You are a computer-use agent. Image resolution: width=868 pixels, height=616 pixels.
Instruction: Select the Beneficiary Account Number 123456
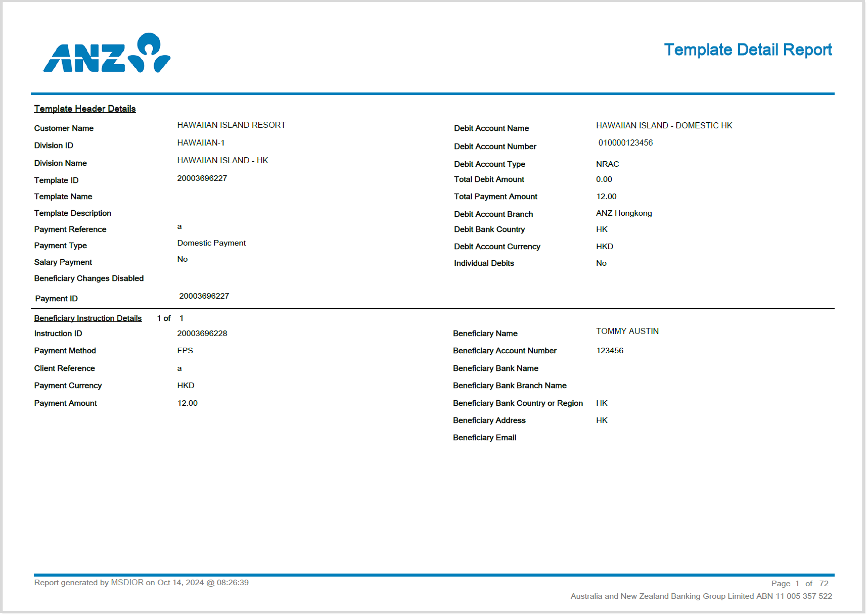tap(609, 351)
